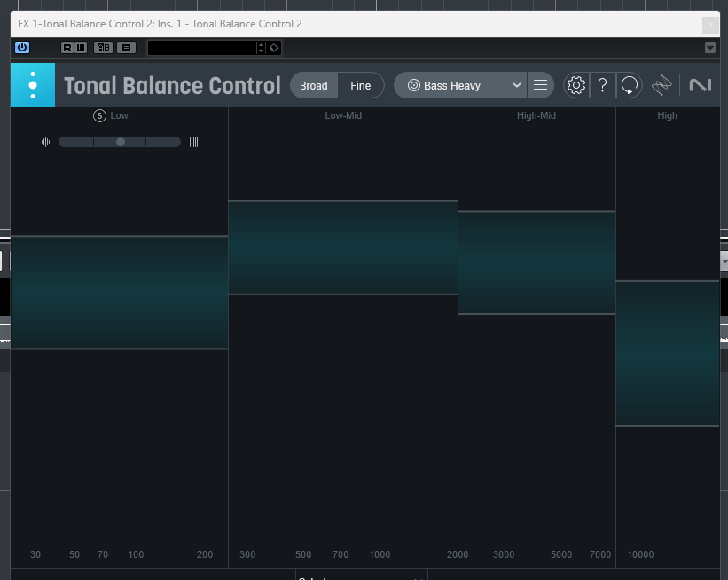Click the 100 frequency label
The height and width of the screenshot is (580, 728).
tap(136, 554)
